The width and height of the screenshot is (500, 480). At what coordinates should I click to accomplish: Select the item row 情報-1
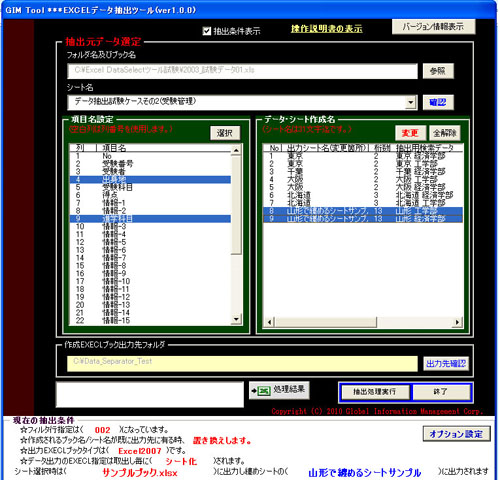pyautogui.click(x=150, y=203)
